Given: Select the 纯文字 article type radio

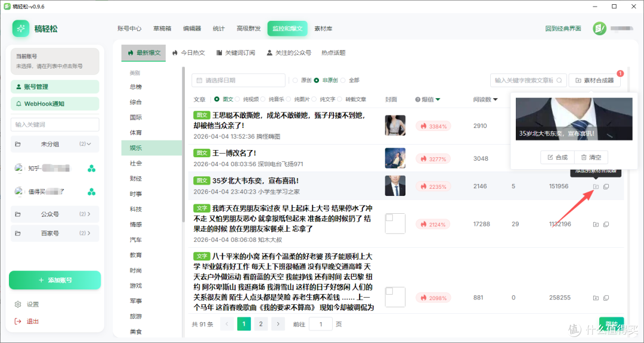Looking at the screenshot, I should tap(314, 99).
